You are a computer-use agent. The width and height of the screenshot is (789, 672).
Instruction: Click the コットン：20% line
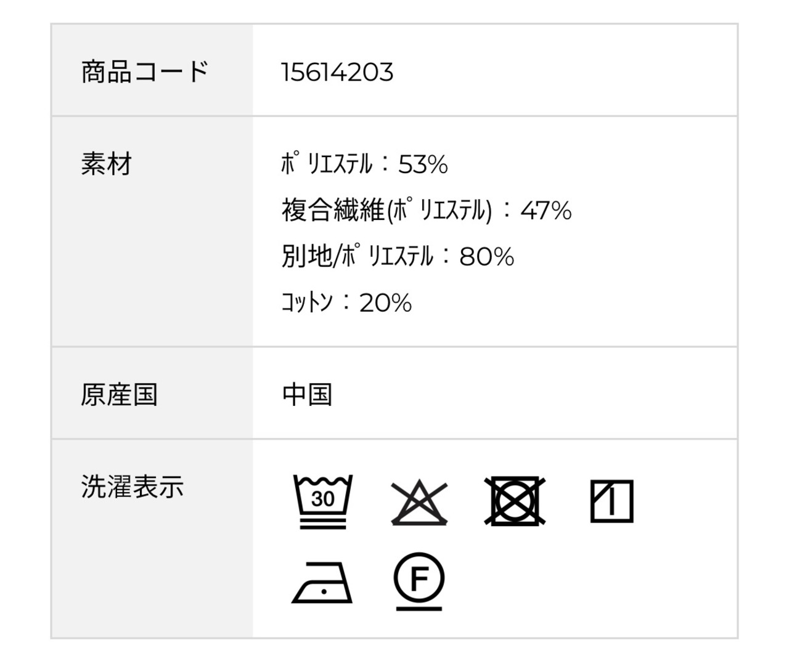coord(346,302)
